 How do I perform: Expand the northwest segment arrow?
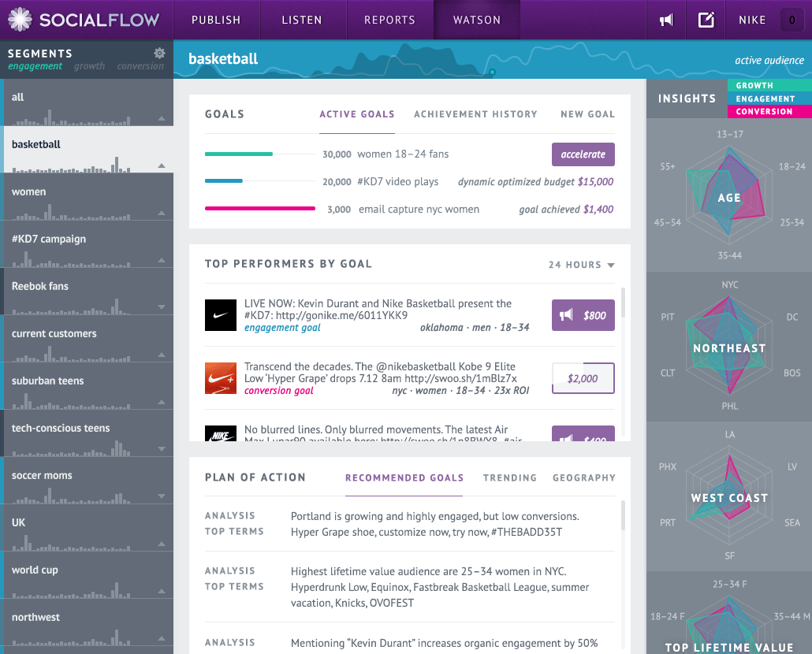coord(162,638)
